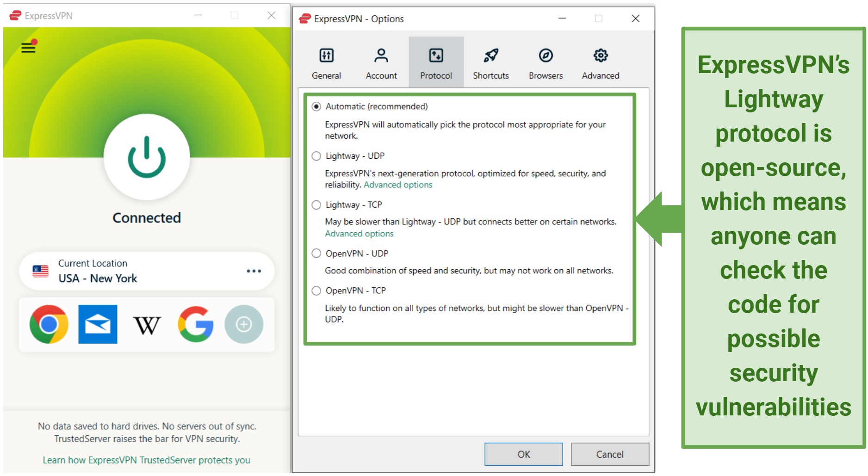Open the Mail app shortcut
Viewport: 868px width, 476px height.
[x=98, y=324]
